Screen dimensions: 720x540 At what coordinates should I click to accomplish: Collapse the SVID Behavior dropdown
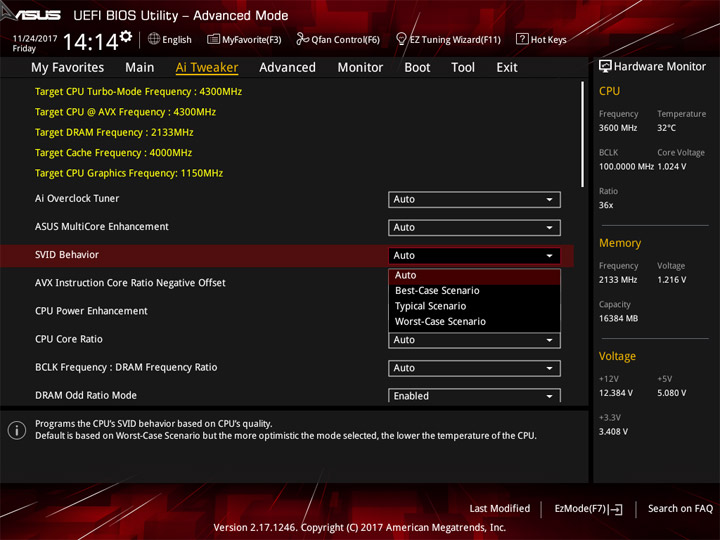(x=474, y=255)
